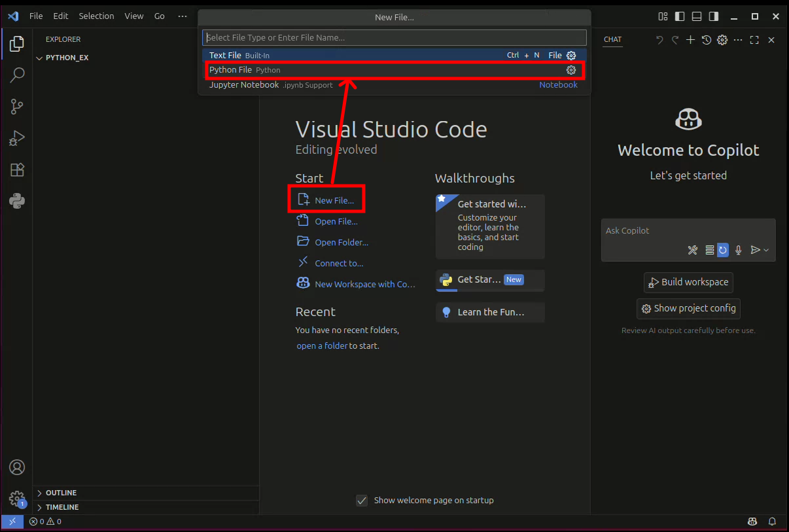The width and height of the screenshot is (789, 532).
Task: Click the Open File... link
Action: 327,221
